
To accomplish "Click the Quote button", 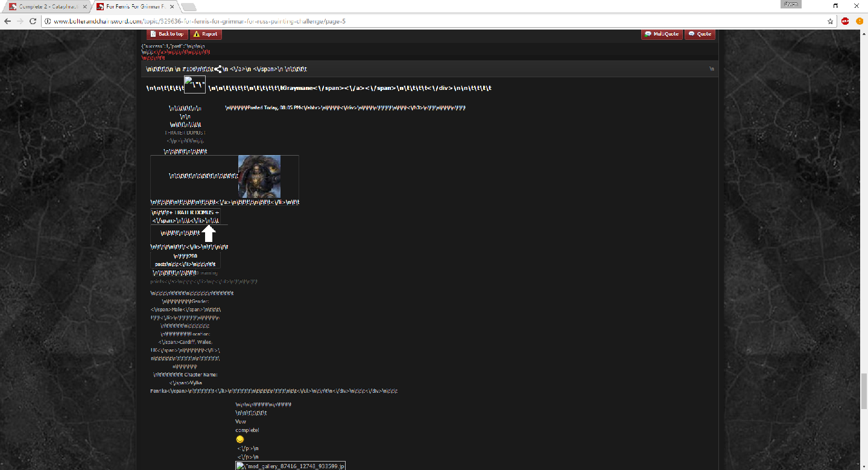I will [700, 34].
